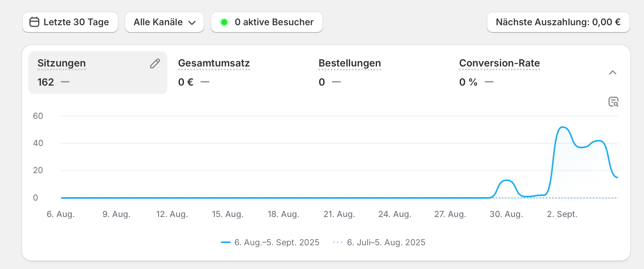
Task: Open the Letzte 30 Tage date picker
Action: 70,22
